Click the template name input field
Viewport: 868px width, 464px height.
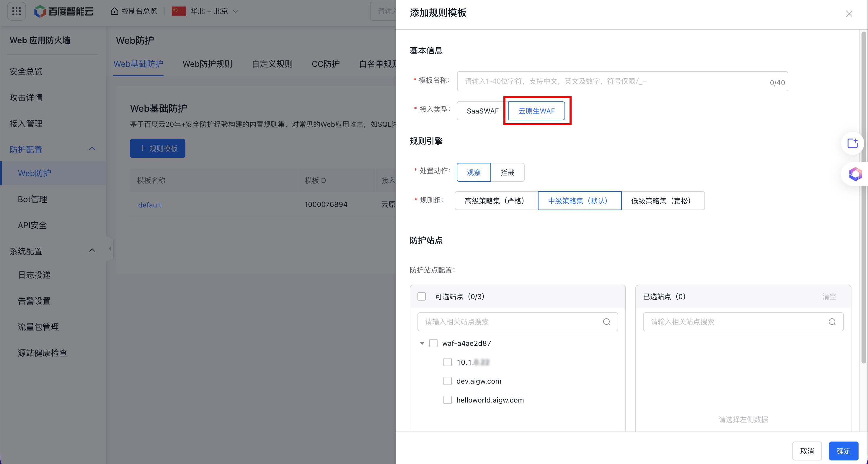tap(613, 81)
